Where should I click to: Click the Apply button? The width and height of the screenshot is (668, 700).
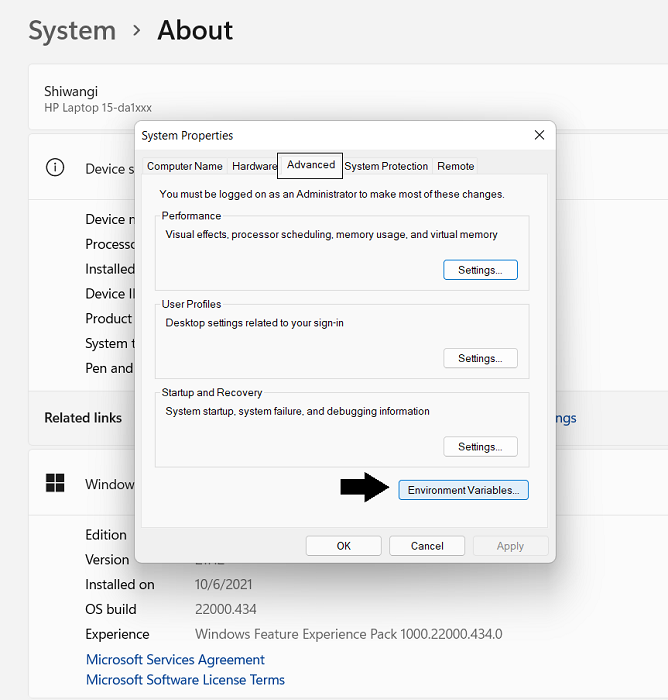(x=510, y=546)
